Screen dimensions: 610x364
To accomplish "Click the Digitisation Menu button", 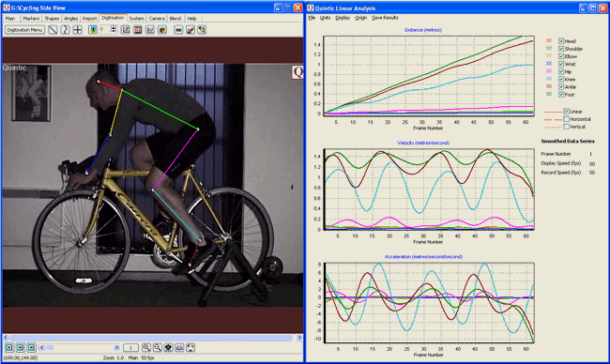I will (x=25, y=30).
